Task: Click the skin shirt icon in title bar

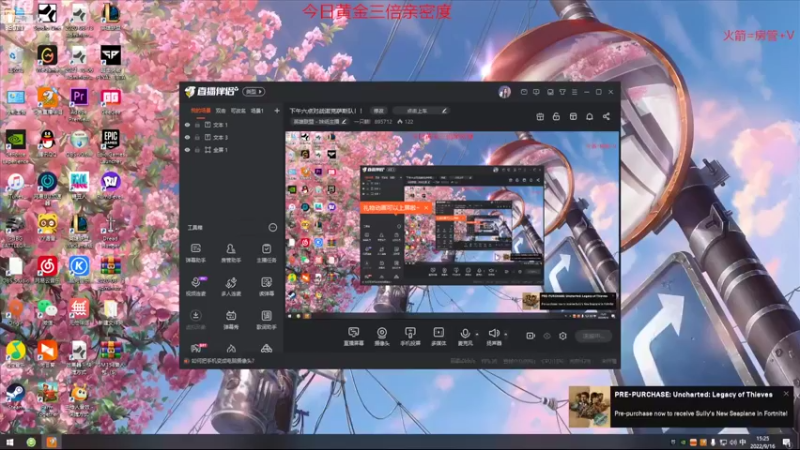Action: tap(562, 92)
